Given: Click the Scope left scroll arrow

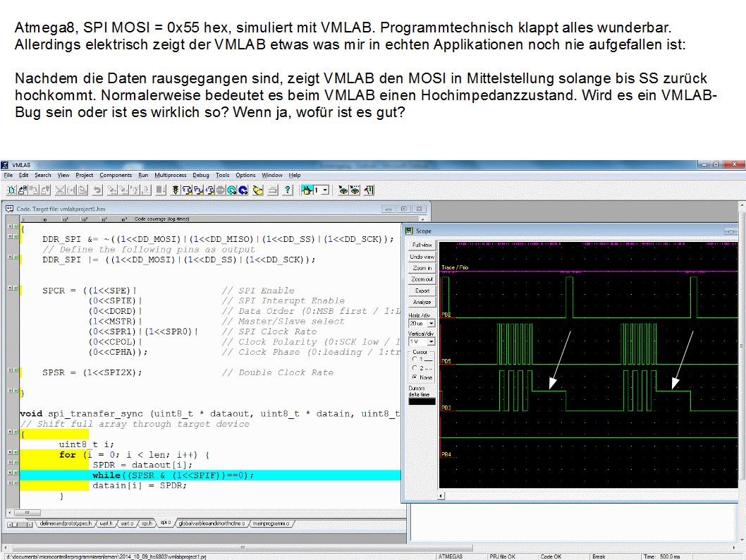Looking at the screenshot, I should click(x=441, y=496).
